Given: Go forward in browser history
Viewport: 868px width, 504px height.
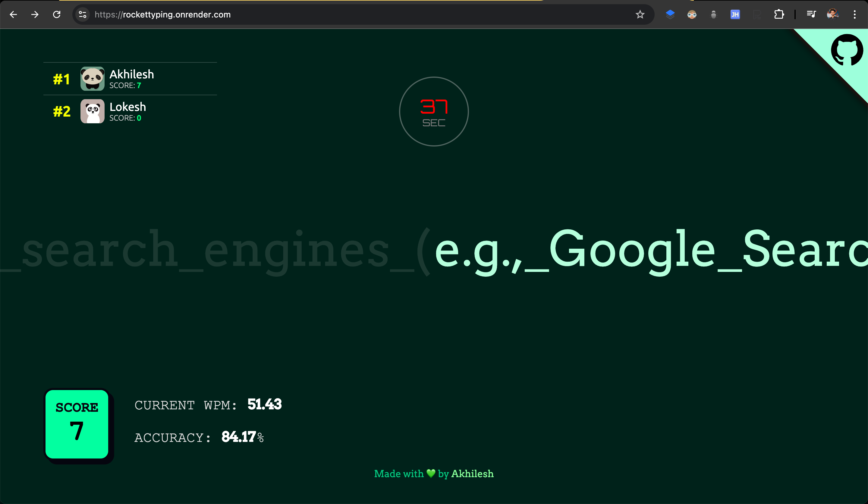Looking at the screenshot, I should (35, 14).
